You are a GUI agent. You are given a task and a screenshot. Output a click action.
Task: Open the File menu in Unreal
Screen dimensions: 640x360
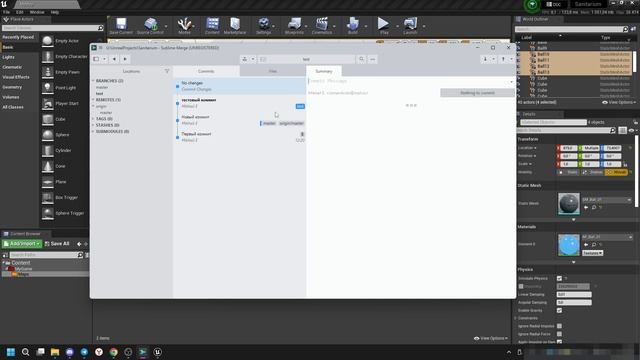7,12
